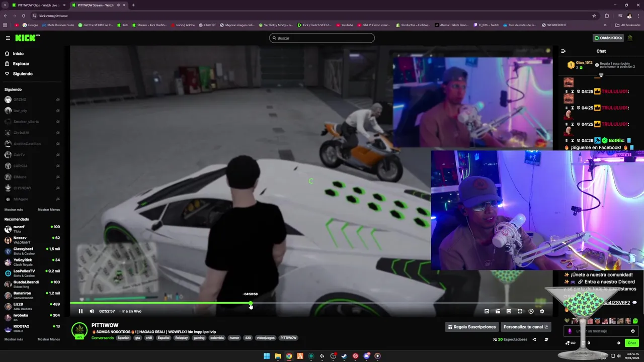Open recommended channel runerf
The image size is (644, 362).
[x=32, y=229]
